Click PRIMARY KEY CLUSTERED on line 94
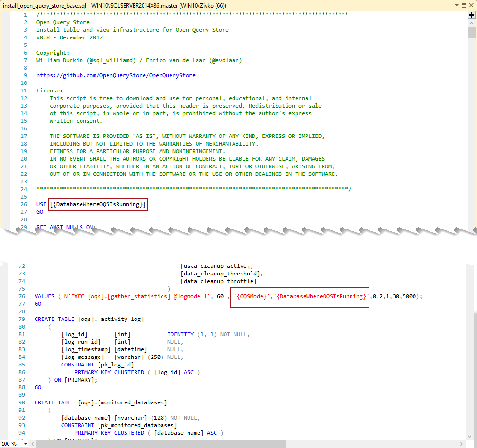This screenshot has height=448, width=477. [109, 433]
